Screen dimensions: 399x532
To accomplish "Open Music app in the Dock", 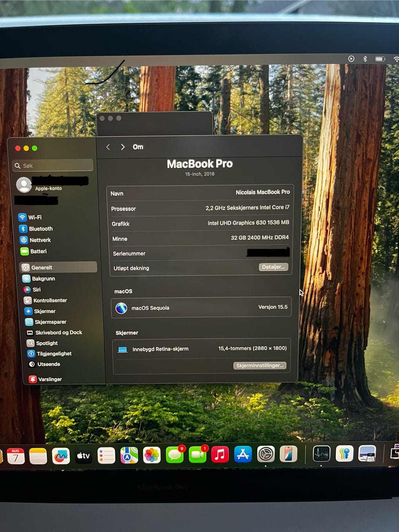I will pos(220,454).
